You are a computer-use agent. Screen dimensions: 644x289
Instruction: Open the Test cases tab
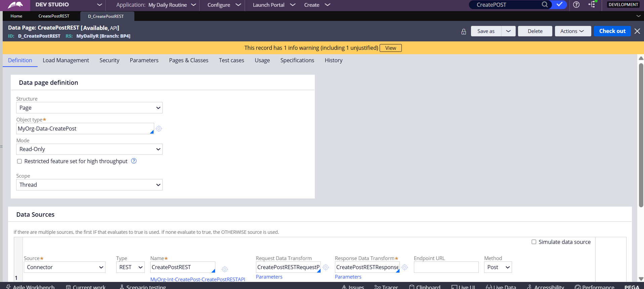pos(231,60)
